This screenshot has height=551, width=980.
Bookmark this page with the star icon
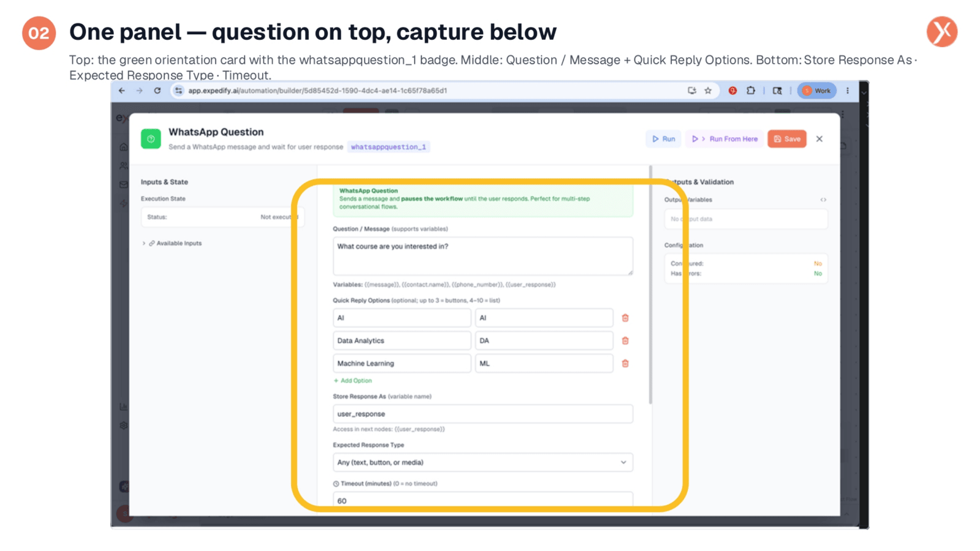[x=708, y=91]
